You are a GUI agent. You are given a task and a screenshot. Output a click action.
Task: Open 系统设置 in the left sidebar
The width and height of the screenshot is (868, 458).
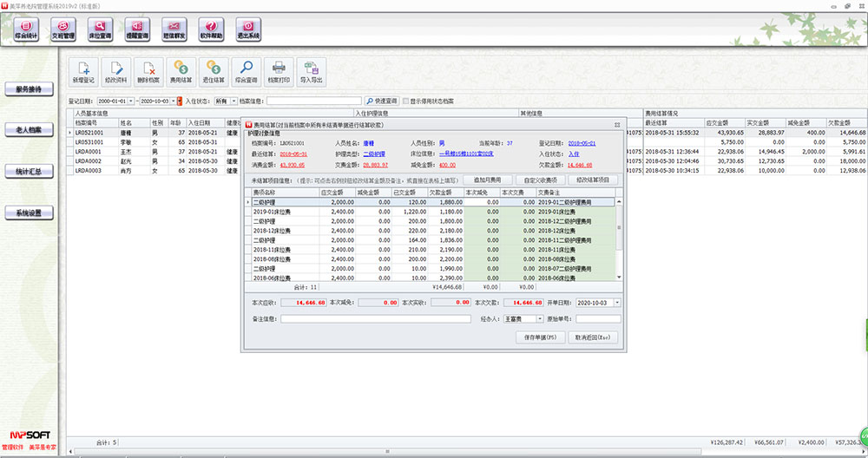pos(29,213)
